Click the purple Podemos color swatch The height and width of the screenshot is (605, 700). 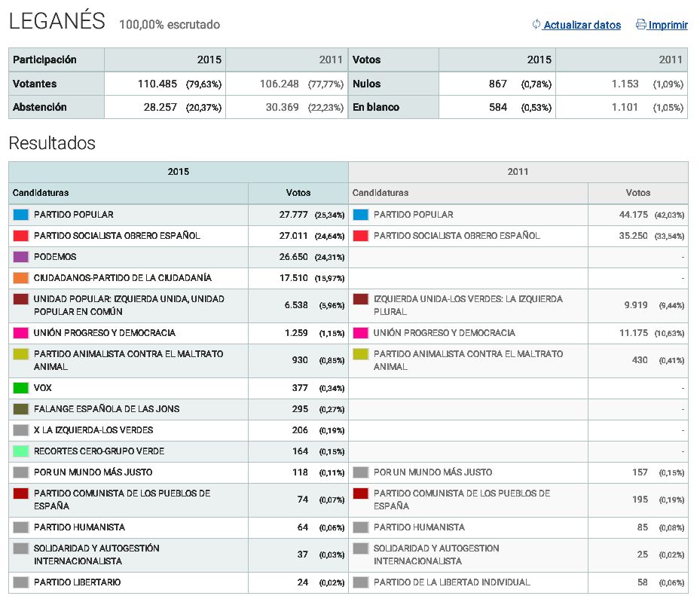[x=21, y=257]
